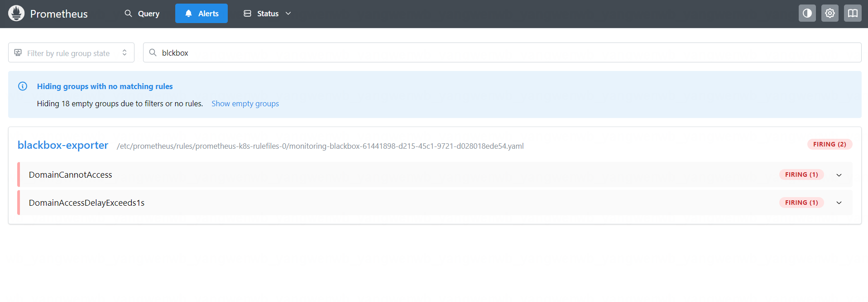Click the FIRING (2) group badge

[829, 144]
